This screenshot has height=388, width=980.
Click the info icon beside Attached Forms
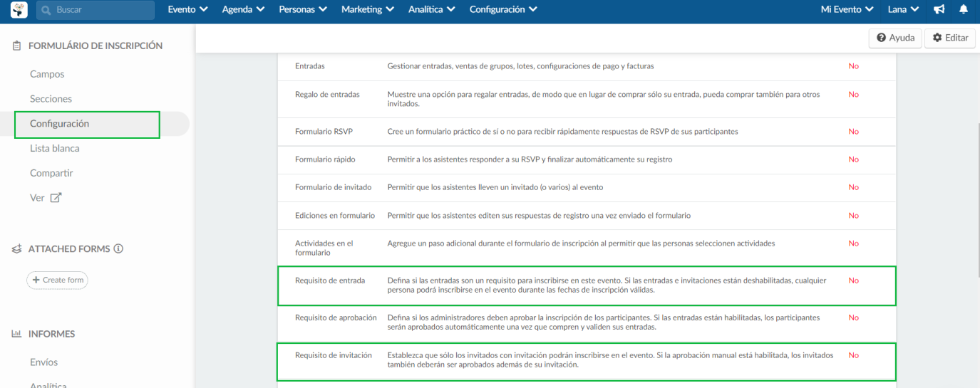[x=118, y=248]
